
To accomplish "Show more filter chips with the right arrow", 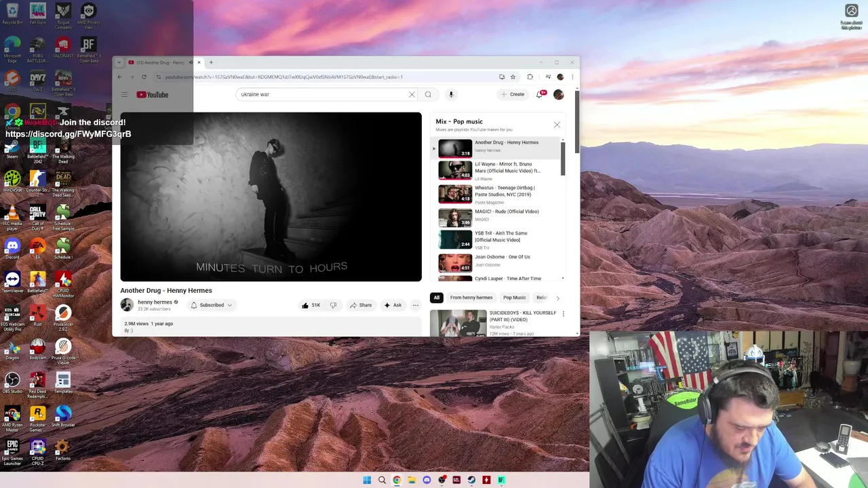I will point(558,298).
